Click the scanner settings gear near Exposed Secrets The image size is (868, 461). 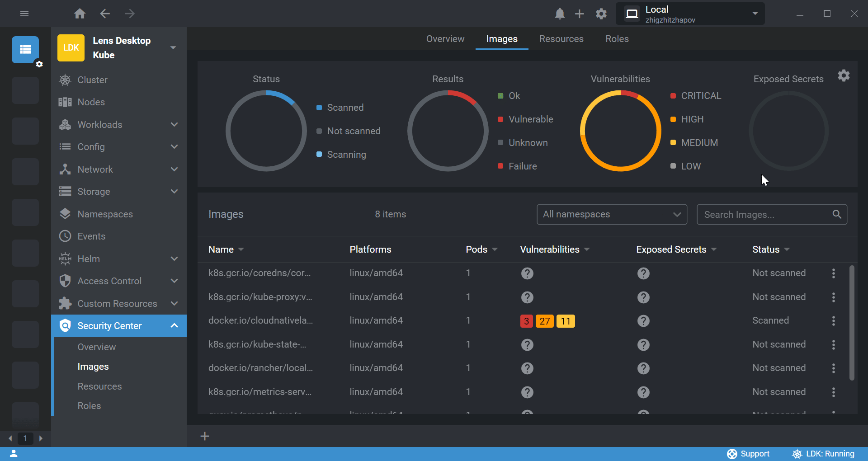844,75
